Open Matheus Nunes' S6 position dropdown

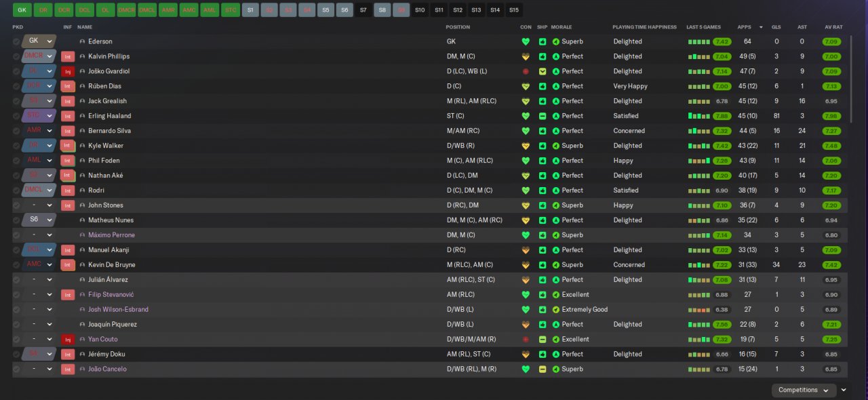click(x=39, y=220)
